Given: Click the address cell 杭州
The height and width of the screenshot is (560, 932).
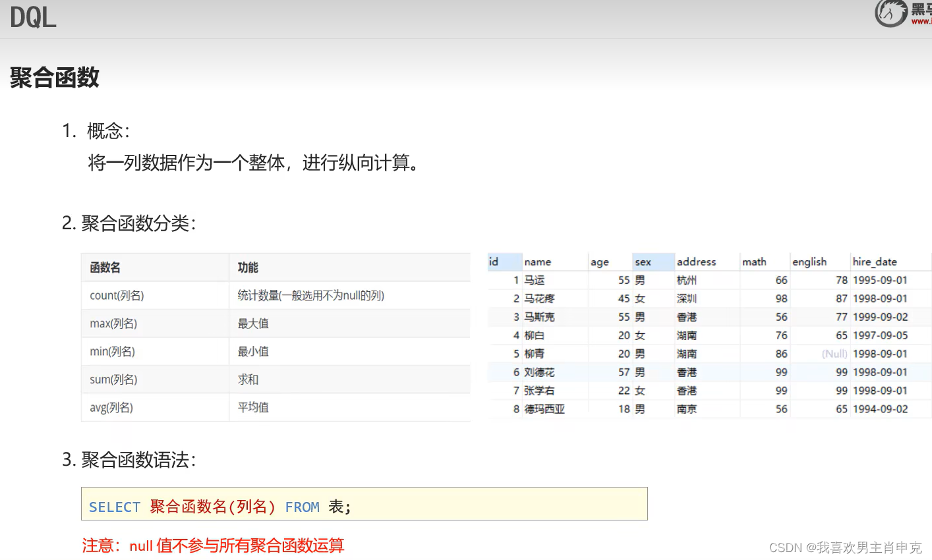Looking at the screenshot, I should click(x=687, y=280).
